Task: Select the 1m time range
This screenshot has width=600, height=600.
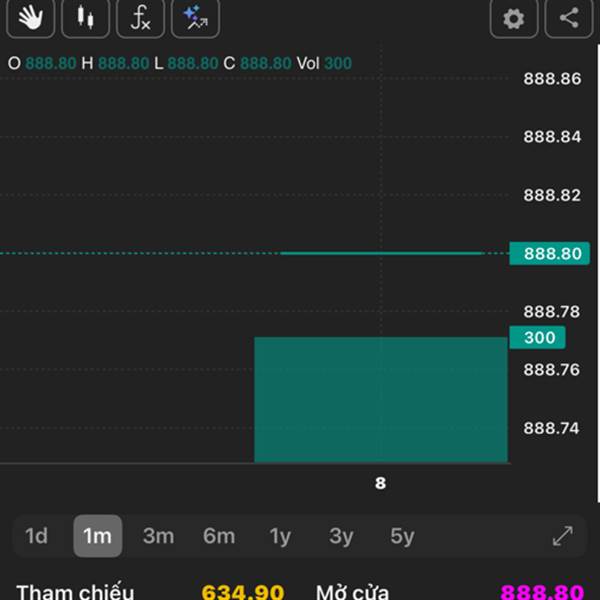Action: pyautogui.click(x=98, y=536)
